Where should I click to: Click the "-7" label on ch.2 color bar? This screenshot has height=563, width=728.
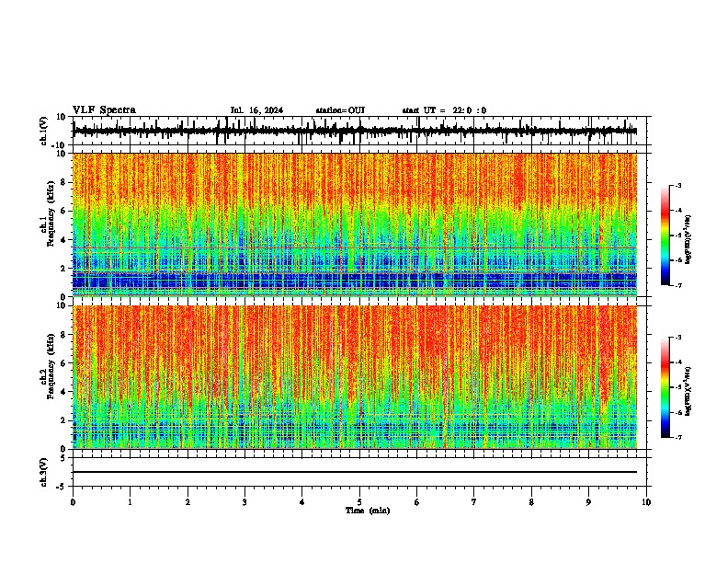click(x=678, y=437)
